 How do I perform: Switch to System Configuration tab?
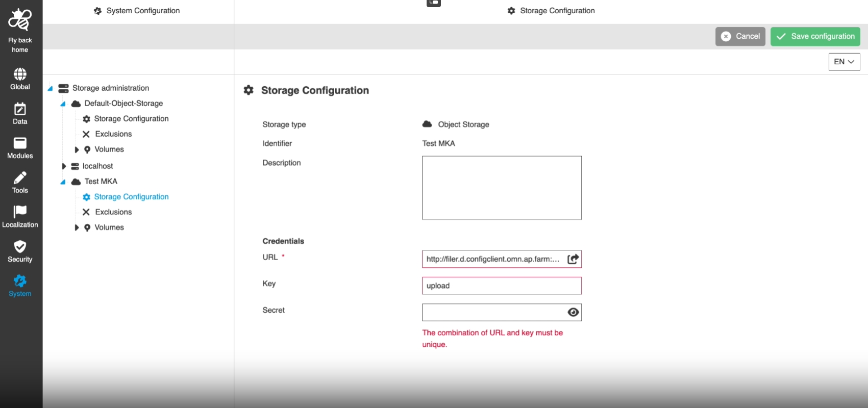(x=137, y=11)
